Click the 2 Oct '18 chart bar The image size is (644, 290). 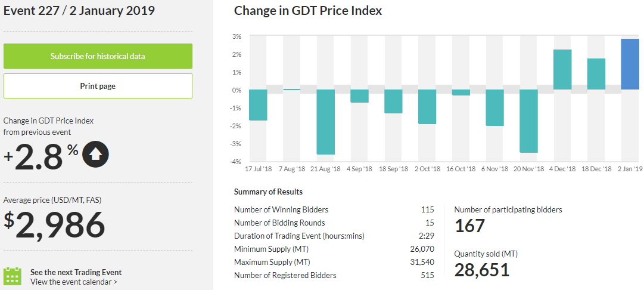coord(427,107)
